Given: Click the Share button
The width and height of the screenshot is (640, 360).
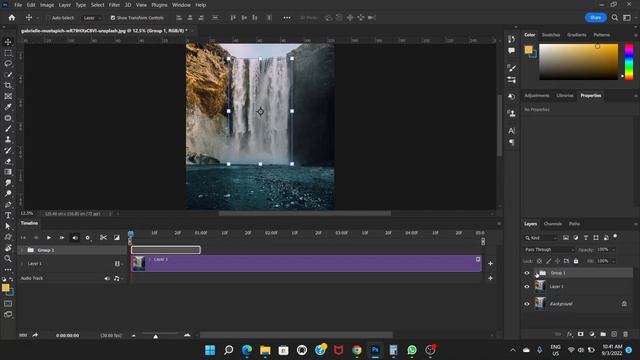Looking at the screenshot, I should click(x=596, y=18).
